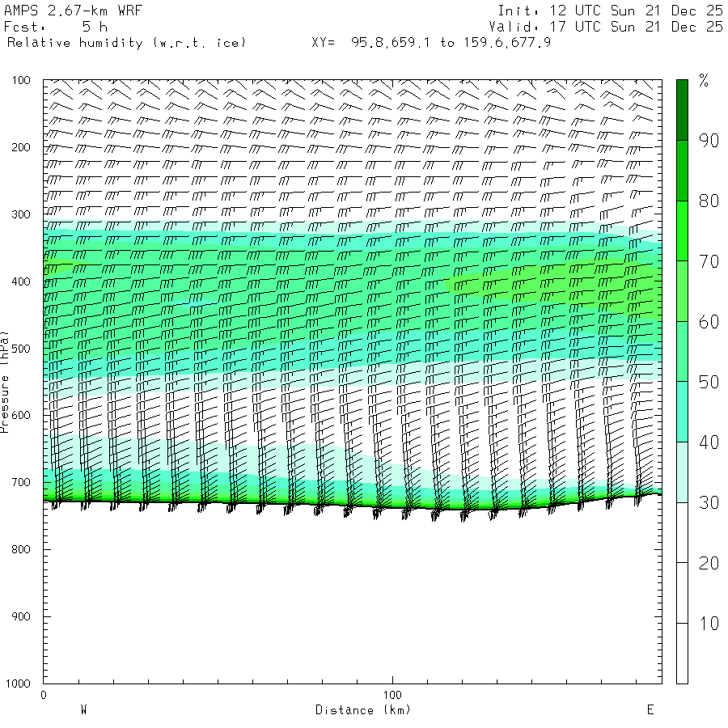Select the colorbar segment between 50 and 60
Viewport: 728px width, 728px height.
[682, 351]
